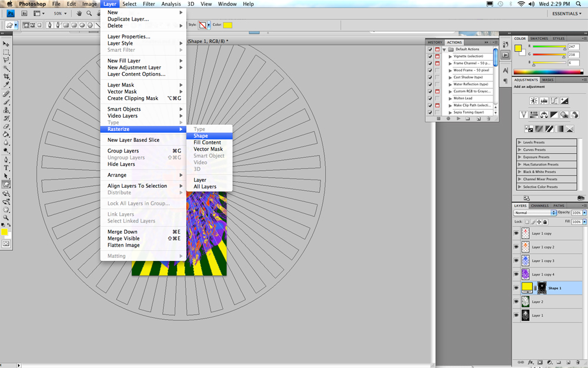
Task: Switch to the Swatches tab
Action: [539, 39]
